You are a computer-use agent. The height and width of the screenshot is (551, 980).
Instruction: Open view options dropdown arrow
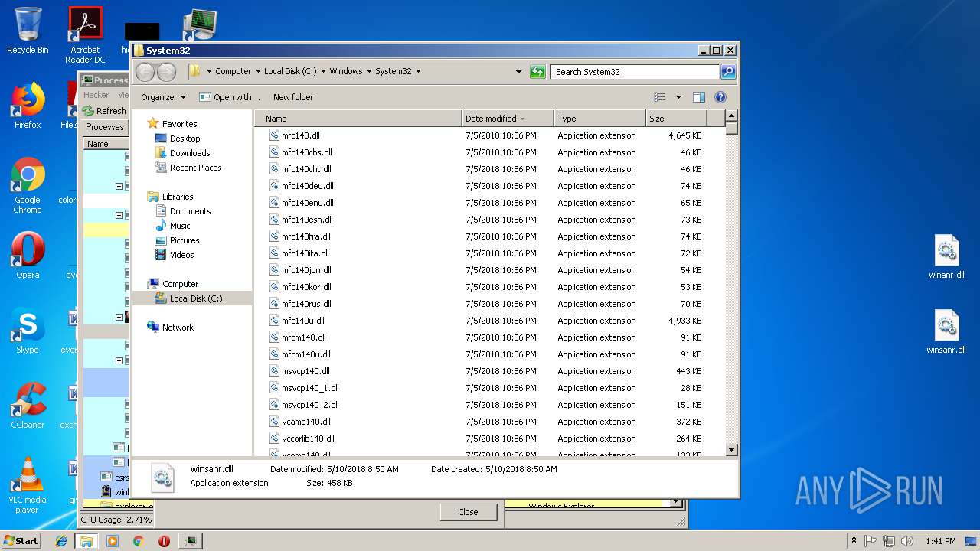pos(678,97)
